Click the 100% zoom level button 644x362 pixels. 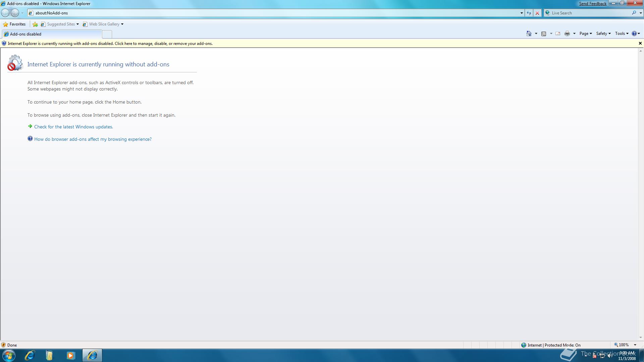(x=621, y=345)
